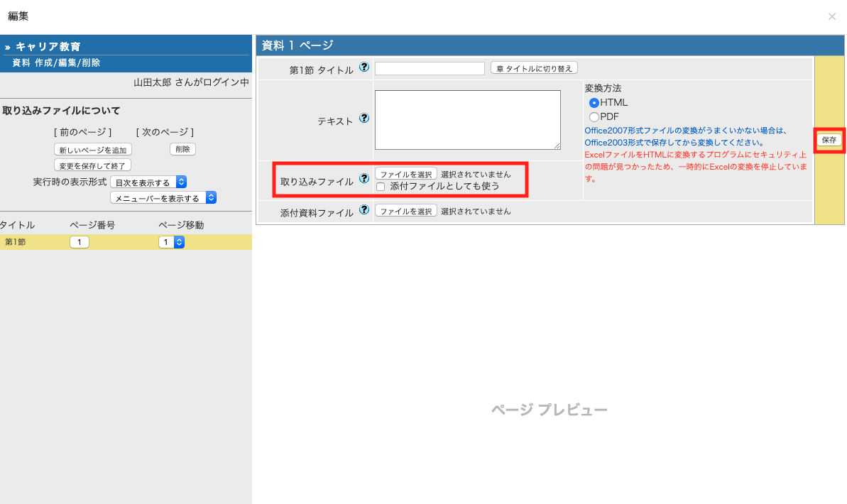This screenshot has width=847, height=504.
Task: Go to 次のページ link
Action: pyautogui.click(x=165, y=132)
